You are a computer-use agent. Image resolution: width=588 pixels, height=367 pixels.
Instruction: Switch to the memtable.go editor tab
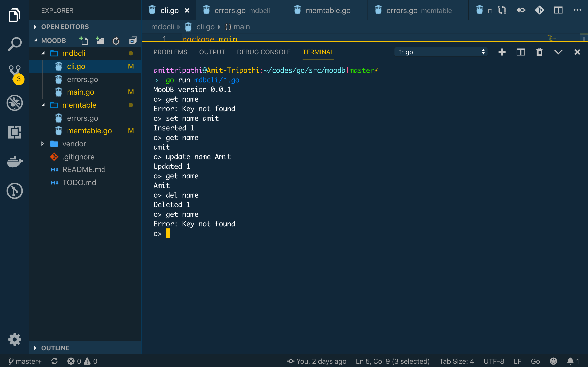point(328,10)
